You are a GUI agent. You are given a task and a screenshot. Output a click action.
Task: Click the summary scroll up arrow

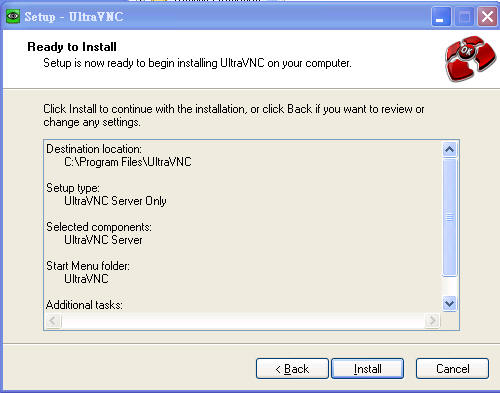(449, 149)
